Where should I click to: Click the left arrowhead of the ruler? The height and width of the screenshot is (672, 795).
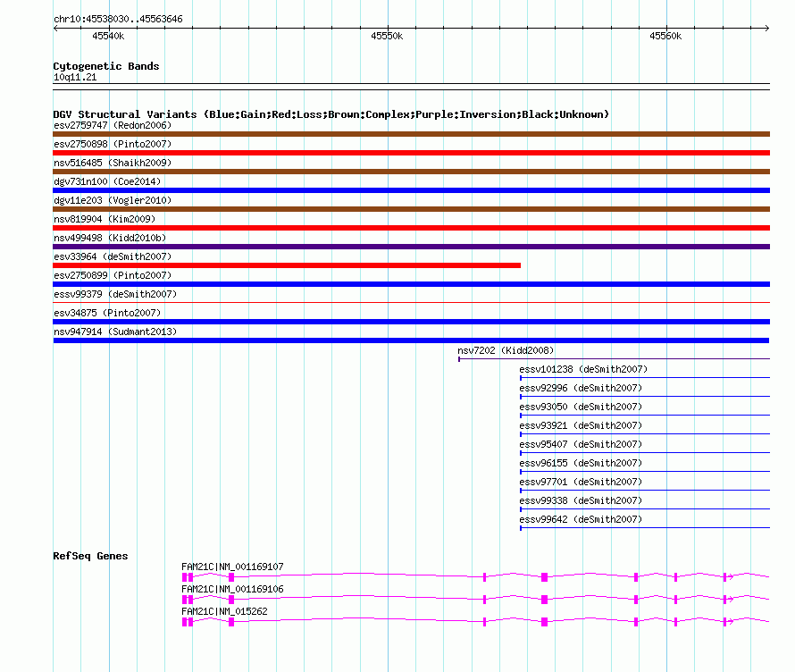55,28
